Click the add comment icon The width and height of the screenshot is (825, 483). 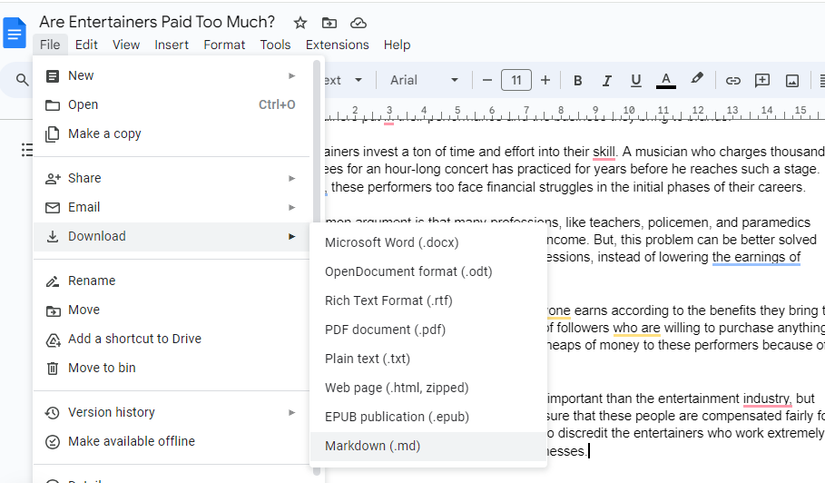pyautogui.click(x=762, y=80)
